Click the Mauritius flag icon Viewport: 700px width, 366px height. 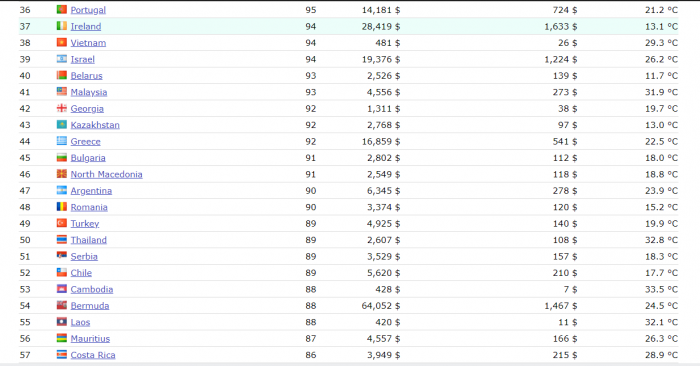(x=62, y=338)
